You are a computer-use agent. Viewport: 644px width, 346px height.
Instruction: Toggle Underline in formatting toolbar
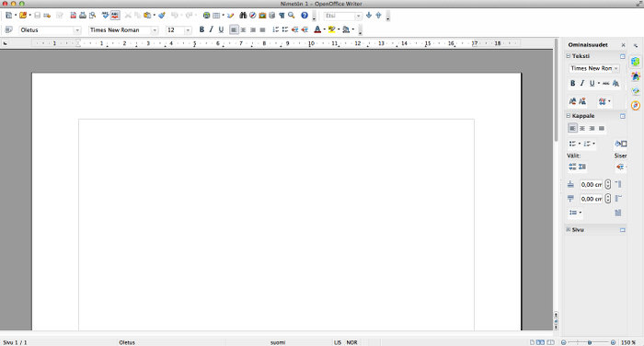221,29
